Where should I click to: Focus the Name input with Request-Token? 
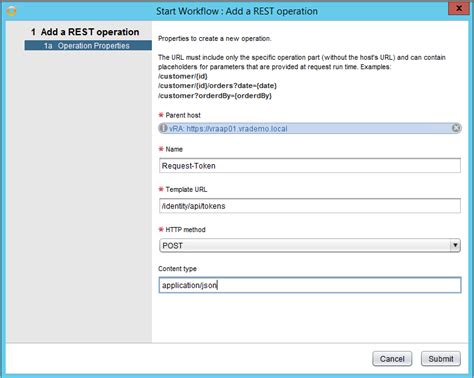[x=310, y=166]
